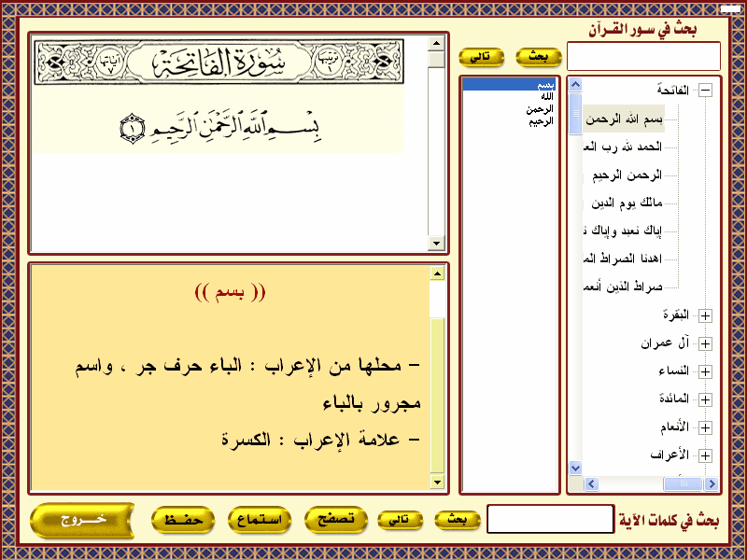The height and width of the screenshot is (560, 747).
Task: Exit the program with the خروج button
Action: tap(82, 520)
